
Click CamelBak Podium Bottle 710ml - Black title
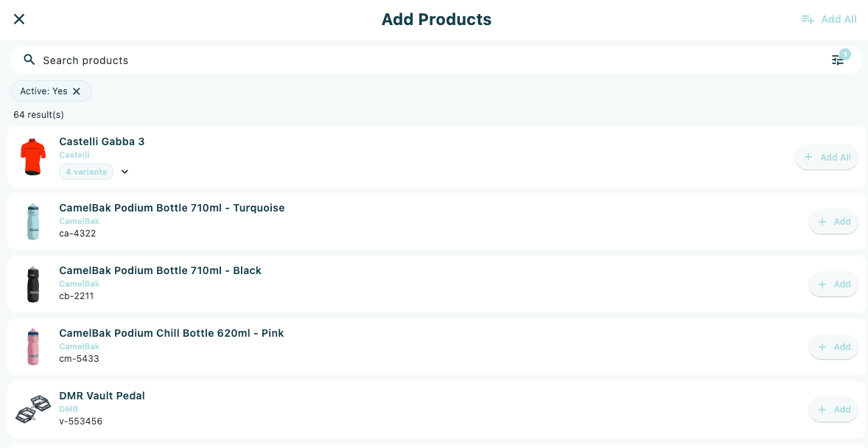(x=160, y=270)
